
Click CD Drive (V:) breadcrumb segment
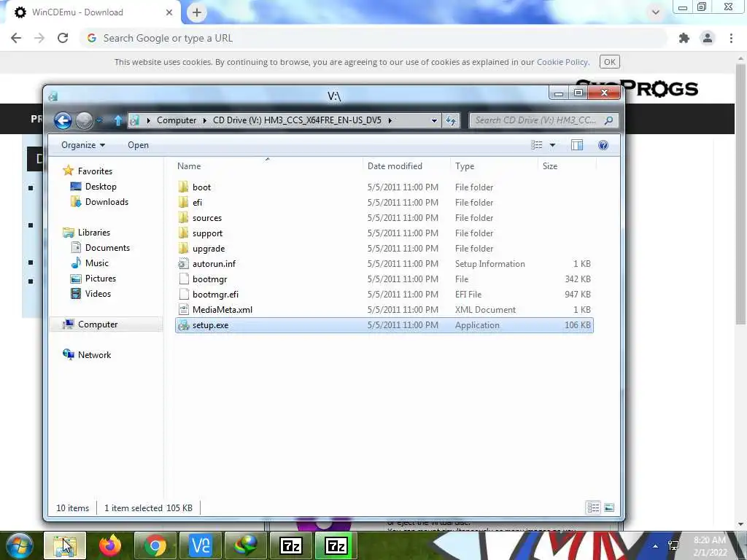click(298, 120)
